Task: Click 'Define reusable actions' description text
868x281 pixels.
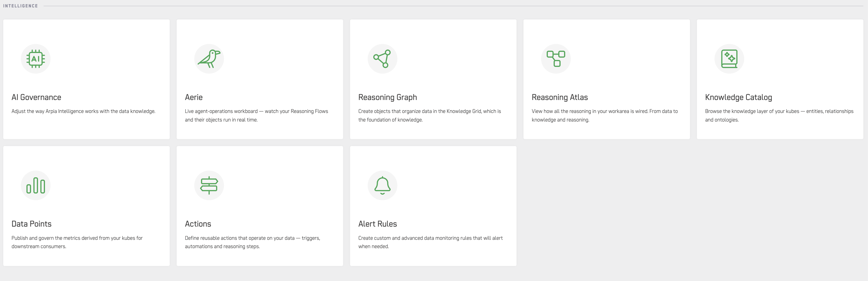Action: tap(252, 242)
